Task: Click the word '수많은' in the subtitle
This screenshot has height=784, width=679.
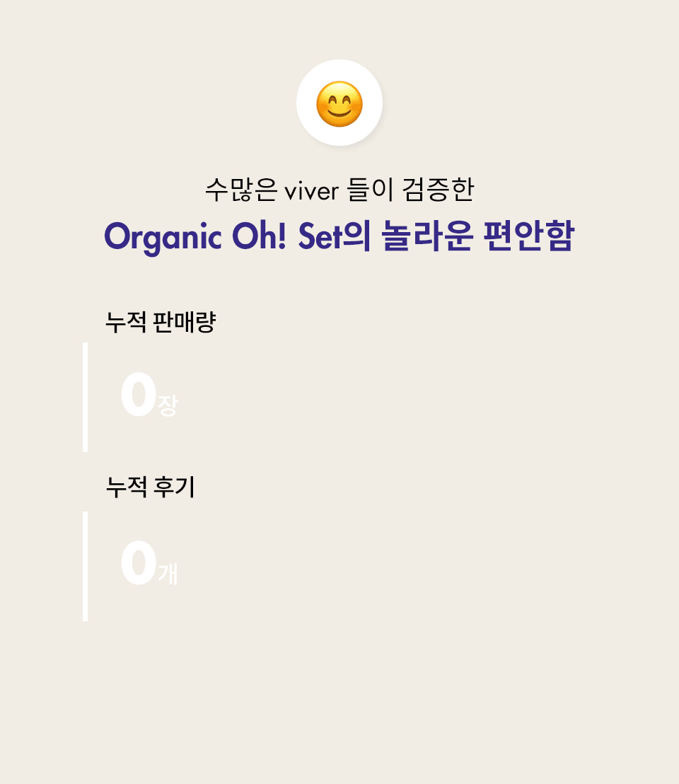Action: click(x=240, y=190)
